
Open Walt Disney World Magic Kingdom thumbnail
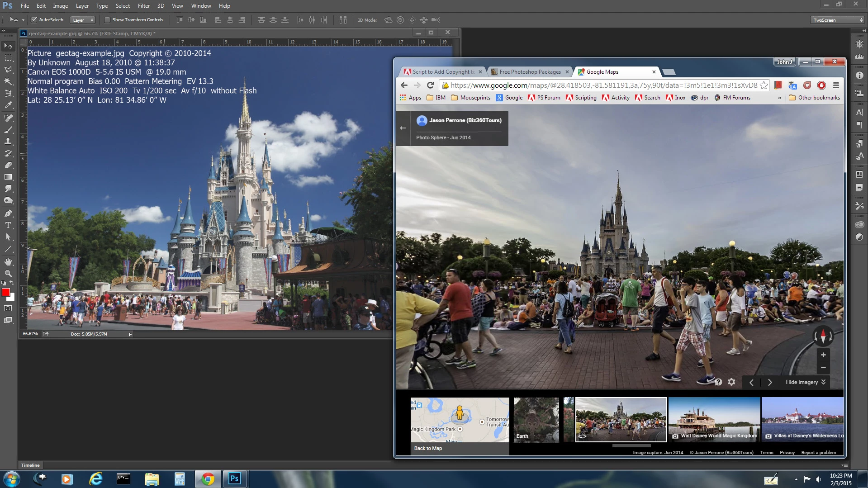(x=714, y=419)
